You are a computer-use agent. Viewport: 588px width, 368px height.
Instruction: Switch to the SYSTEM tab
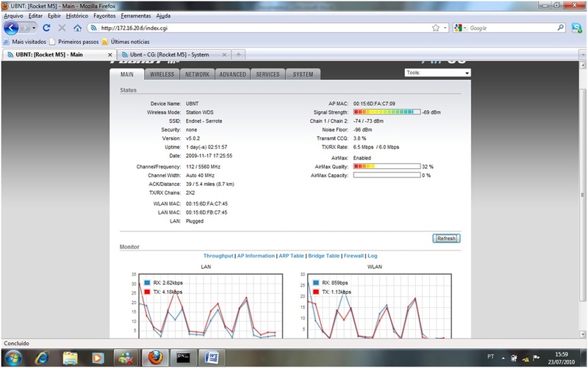(303, 74)
